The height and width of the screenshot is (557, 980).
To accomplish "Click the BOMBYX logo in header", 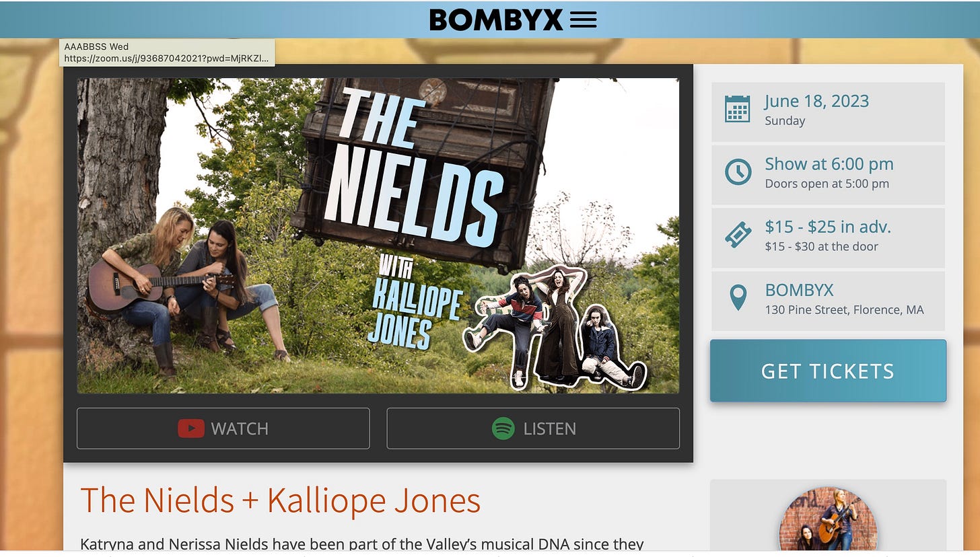I will 496,20.
